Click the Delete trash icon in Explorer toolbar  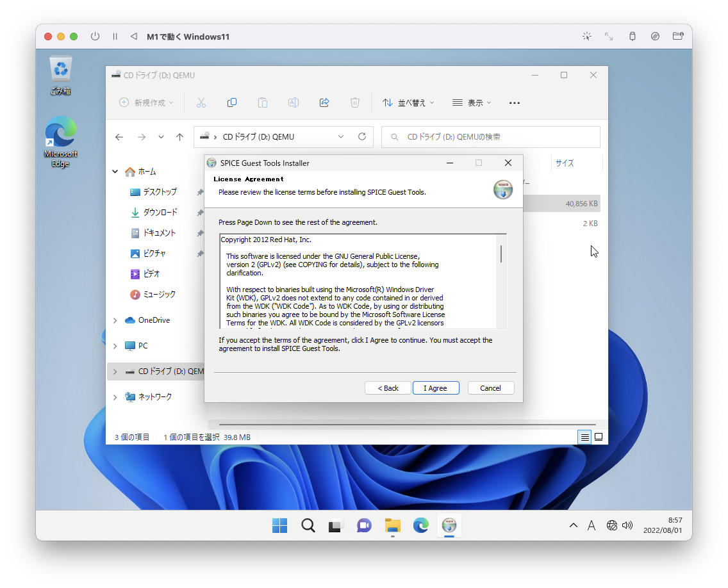[355, 102]
